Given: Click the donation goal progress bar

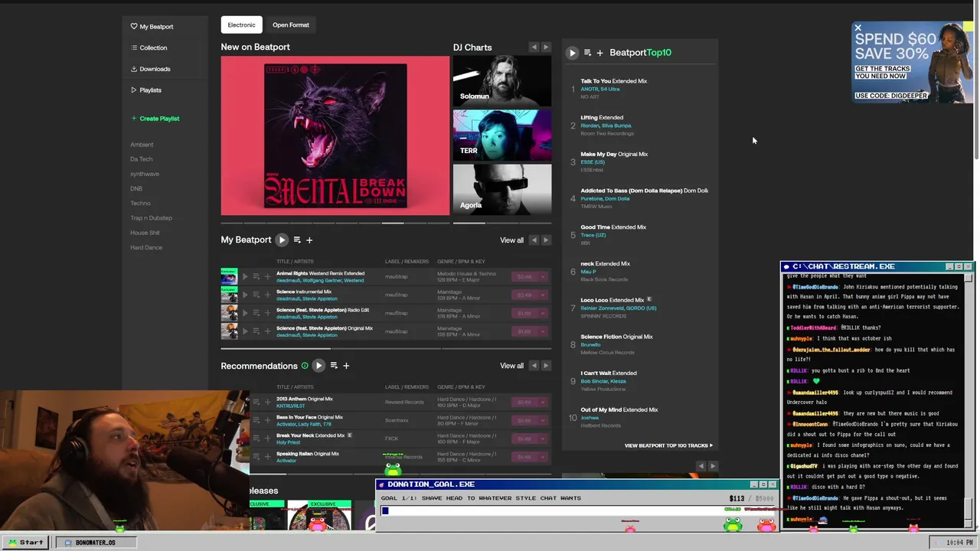Looking at the screenshot, I should (x=578, y=510).
